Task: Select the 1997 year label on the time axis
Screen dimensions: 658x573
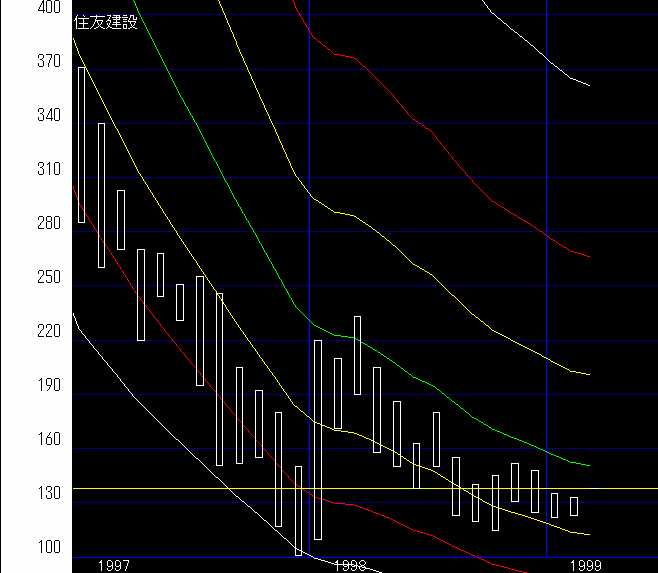Action: pos(113,565)
